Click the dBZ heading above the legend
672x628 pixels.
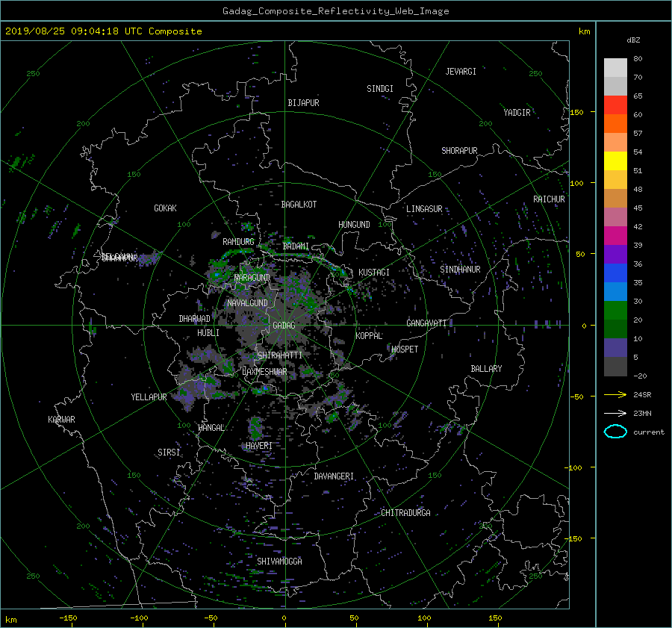633,40
